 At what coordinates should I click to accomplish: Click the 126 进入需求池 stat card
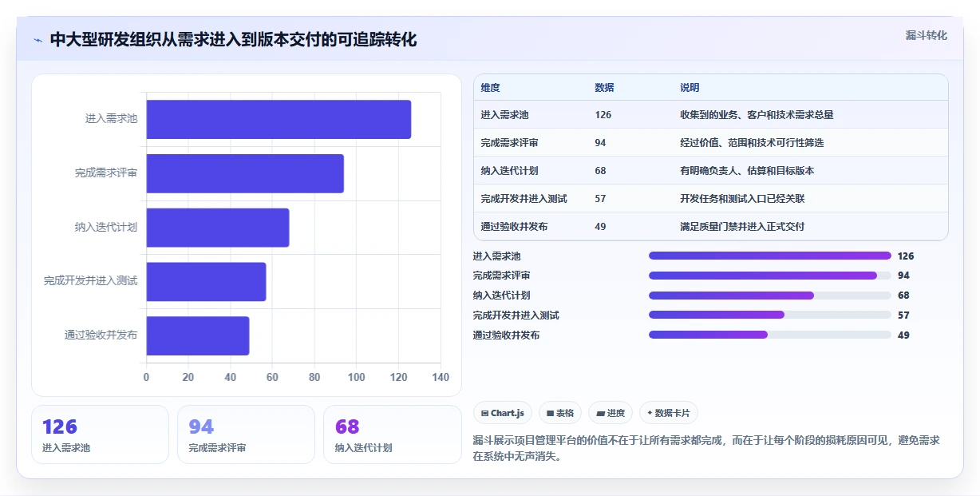(100, 434)
